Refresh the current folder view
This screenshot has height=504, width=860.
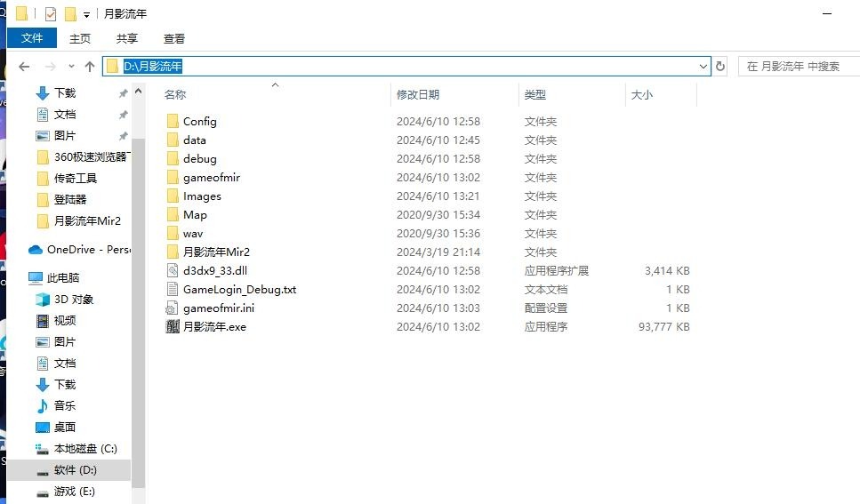[x=720, y=67]
